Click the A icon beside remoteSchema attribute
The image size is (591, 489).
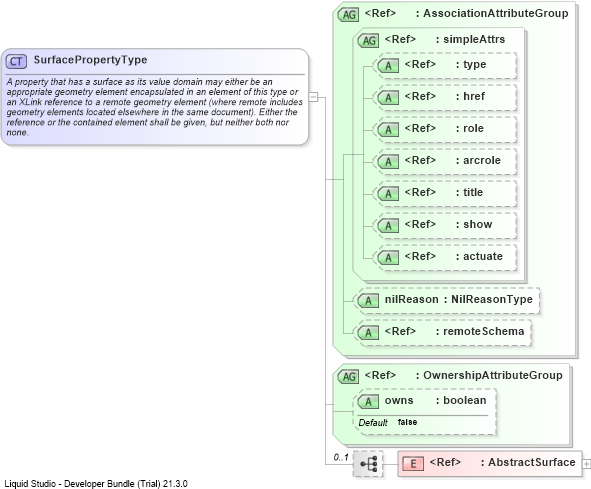(368, 333)
